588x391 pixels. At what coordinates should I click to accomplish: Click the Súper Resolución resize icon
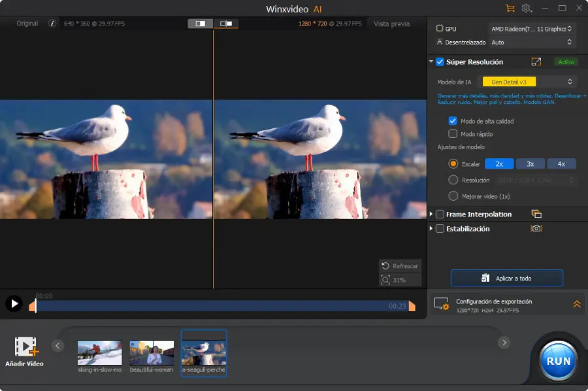pos(536,62)
